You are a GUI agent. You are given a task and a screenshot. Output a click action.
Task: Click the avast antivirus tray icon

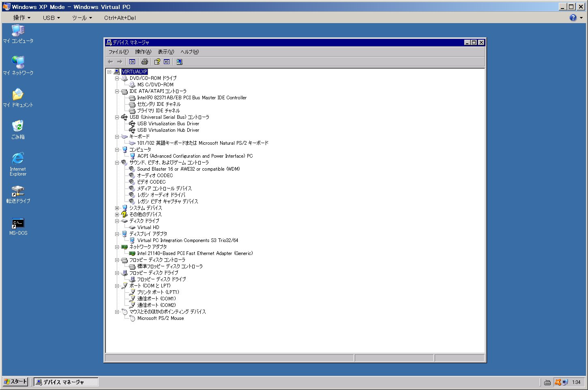tap(558, 382)
